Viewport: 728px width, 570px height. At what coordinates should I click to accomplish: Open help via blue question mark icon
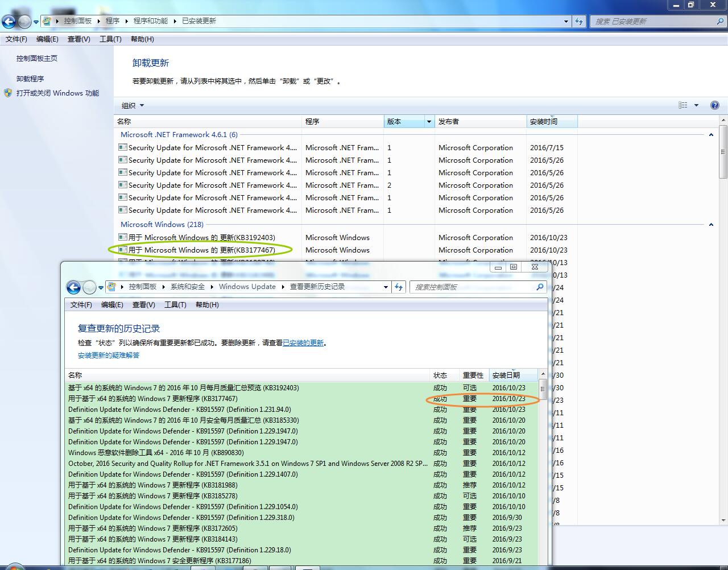tap(715, 105)
